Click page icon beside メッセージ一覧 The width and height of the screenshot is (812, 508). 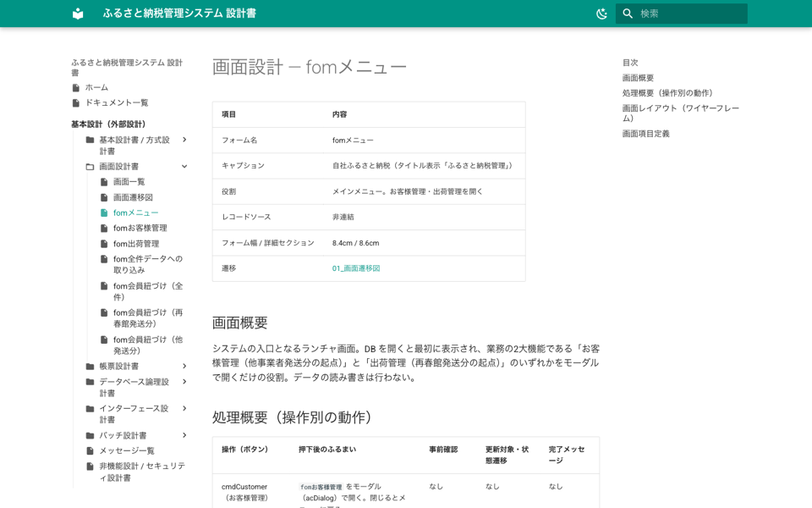click(x=91, y=451)
